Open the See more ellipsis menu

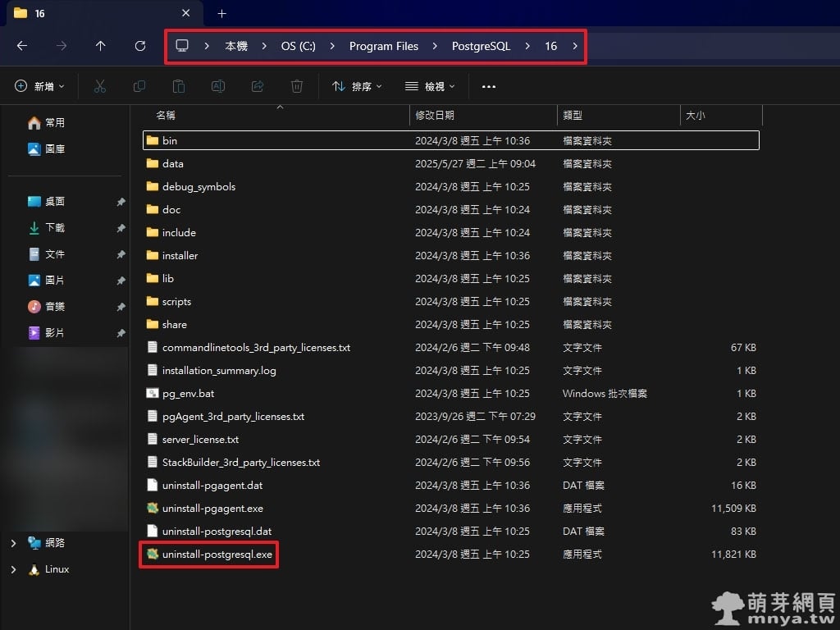489,86
